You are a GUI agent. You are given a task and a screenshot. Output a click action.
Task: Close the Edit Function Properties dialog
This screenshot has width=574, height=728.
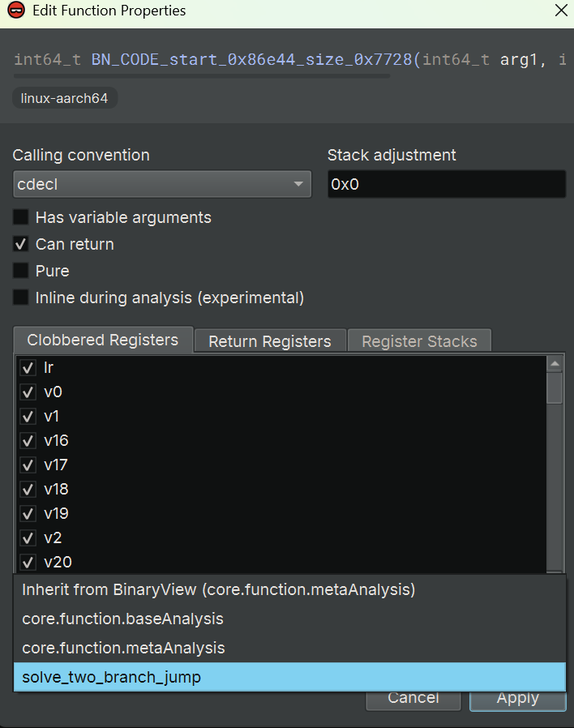[560, 11]
